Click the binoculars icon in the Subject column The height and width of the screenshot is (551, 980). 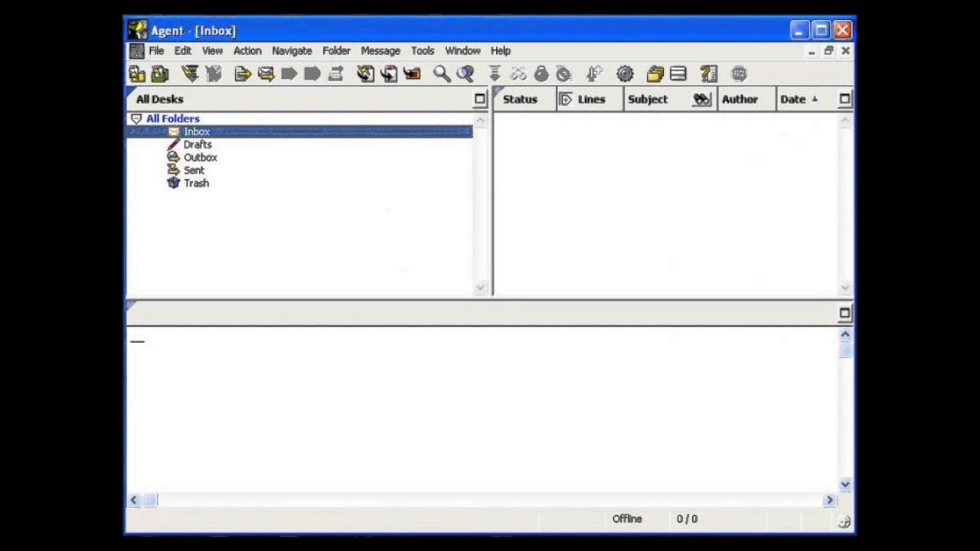click(x=702, y=99)
